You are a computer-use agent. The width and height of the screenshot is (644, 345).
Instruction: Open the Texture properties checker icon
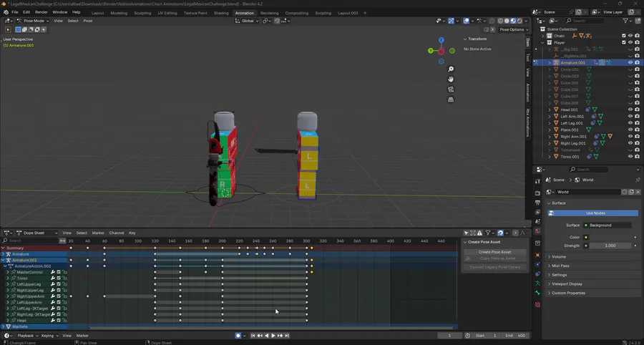click(537, 305)
